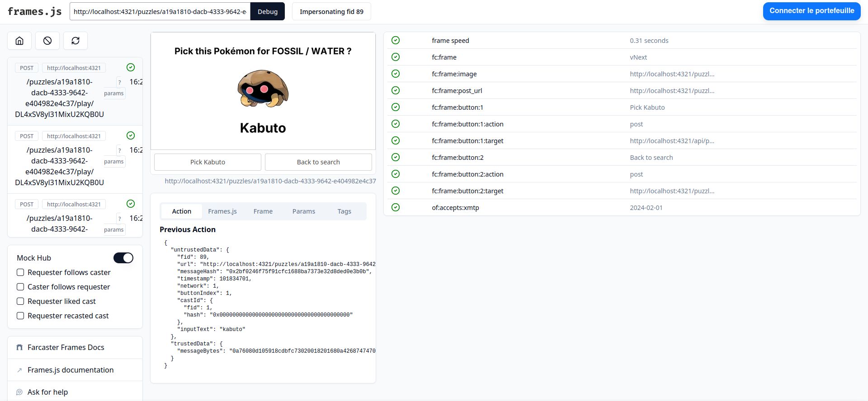Click the Back to search frame button
This screenshot has height=401, width=868.
(318, 162)
